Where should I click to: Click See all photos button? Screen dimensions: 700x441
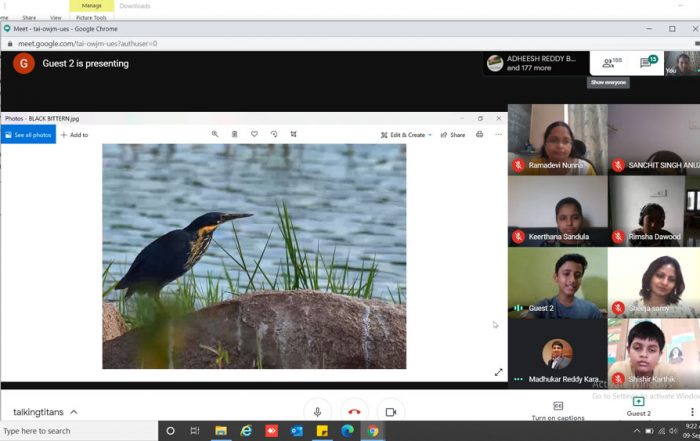29,135
